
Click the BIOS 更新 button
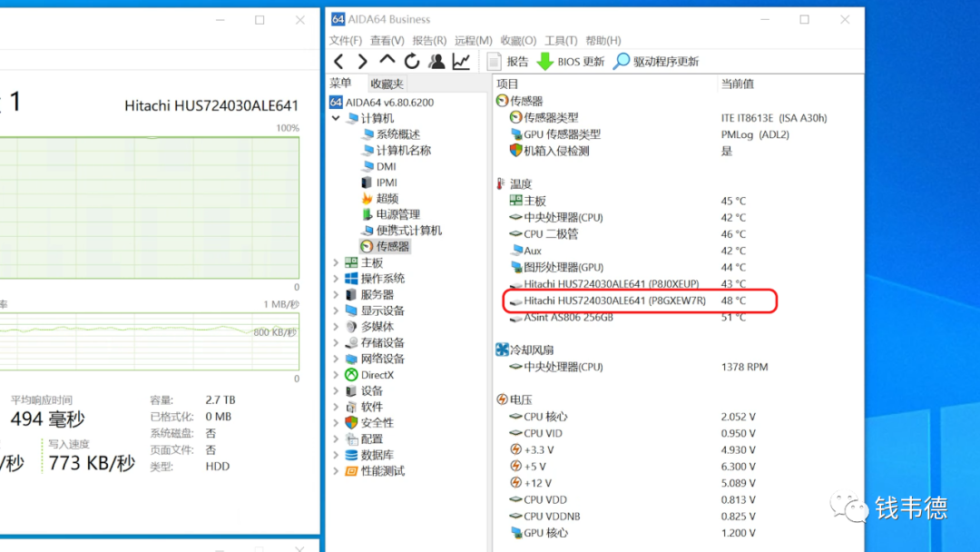pyautogui.click(x=571, y=61)
